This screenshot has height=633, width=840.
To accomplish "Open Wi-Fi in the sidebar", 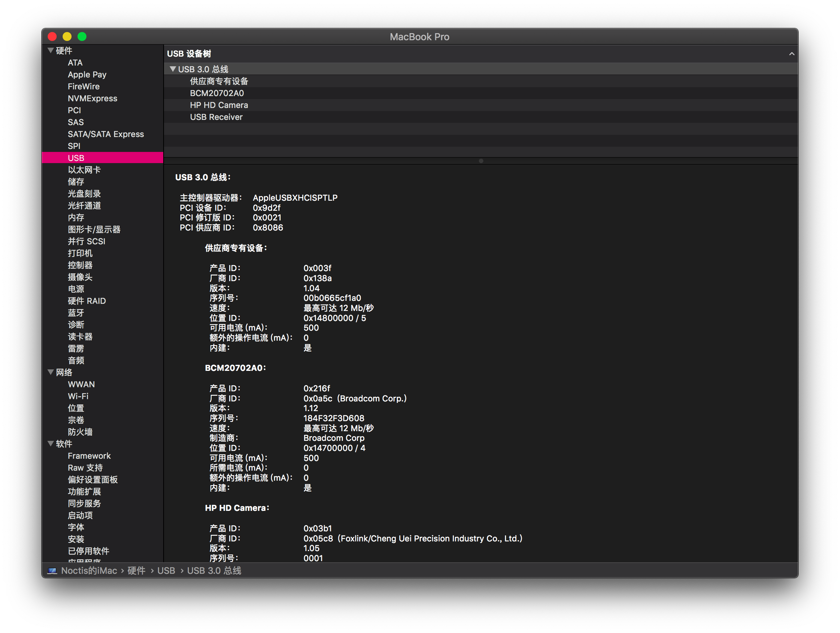I will [x=78, y=396].
